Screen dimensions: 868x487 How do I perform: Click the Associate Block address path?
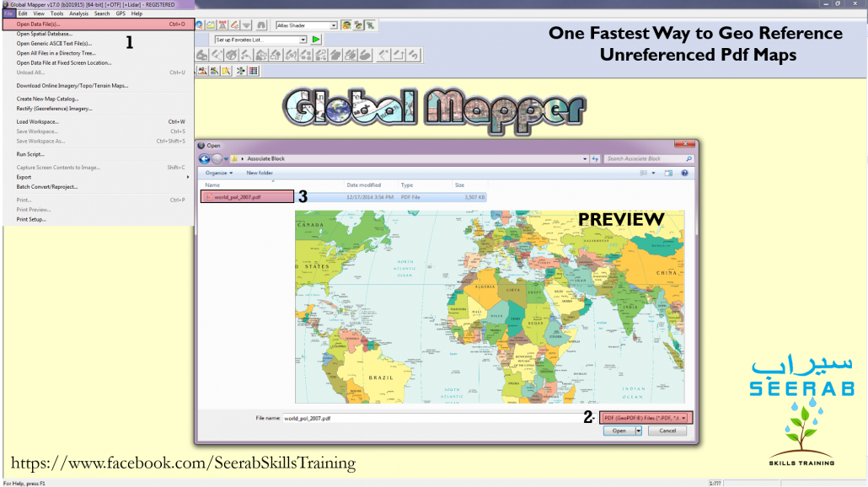[x=265, y=159]
